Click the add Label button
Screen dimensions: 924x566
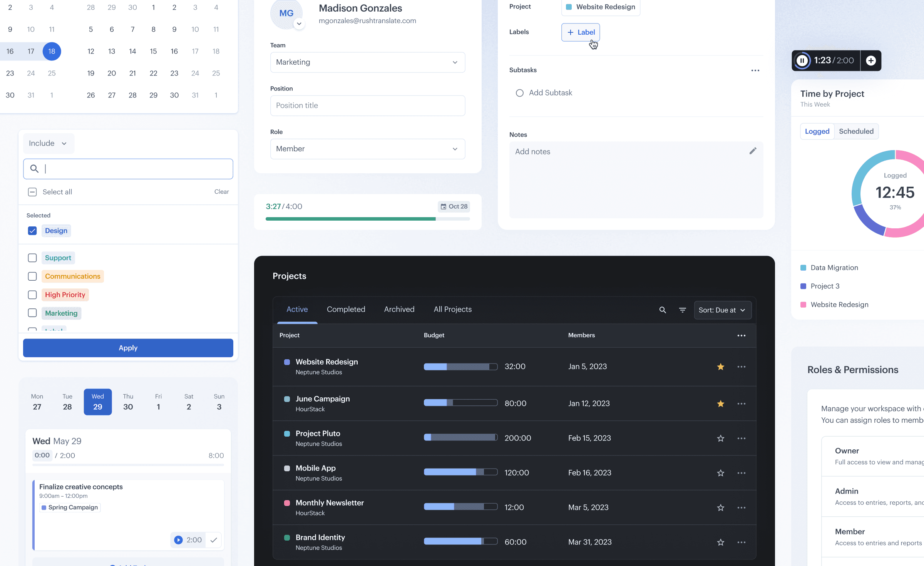click(x=581, y=32)
